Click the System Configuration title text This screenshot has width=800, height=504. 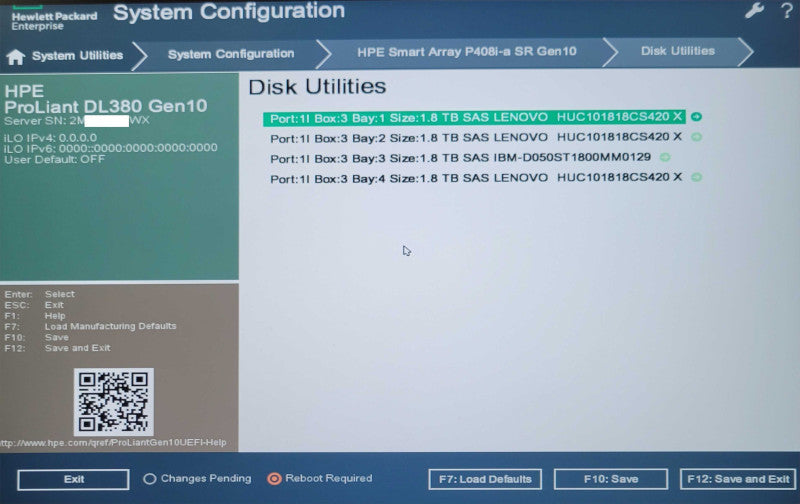(x=229, y=11)
